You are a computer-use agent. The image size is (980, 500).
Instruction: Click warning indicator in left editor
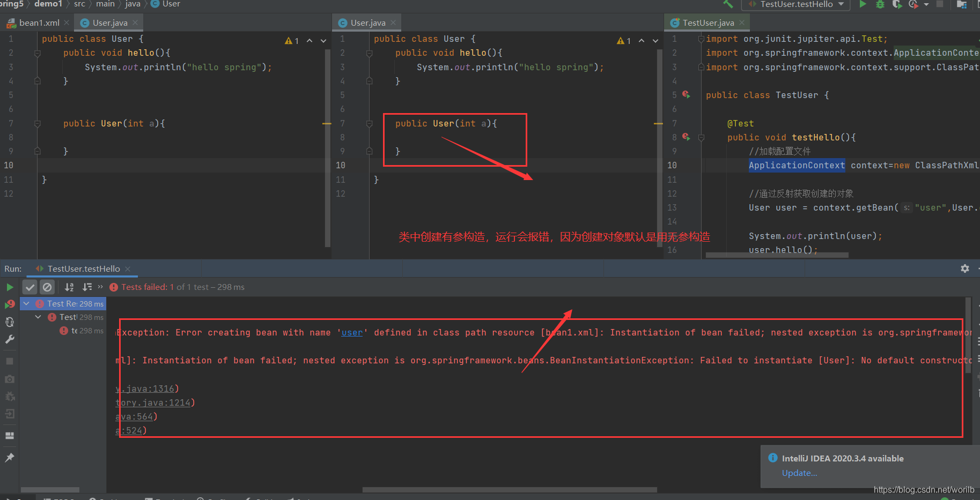(x=292, y=41)
